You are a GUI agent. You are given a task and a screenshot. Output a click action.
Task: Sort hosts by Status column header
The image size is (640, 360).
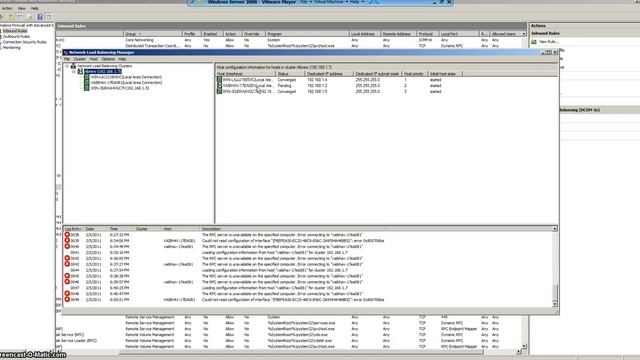click(290, 74)
